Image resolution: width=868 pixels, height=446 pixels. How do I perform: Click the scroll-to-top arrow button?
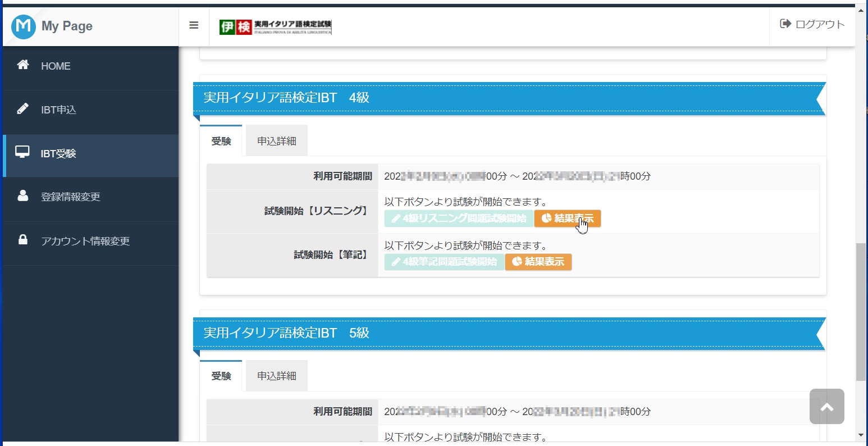point(827,407)
